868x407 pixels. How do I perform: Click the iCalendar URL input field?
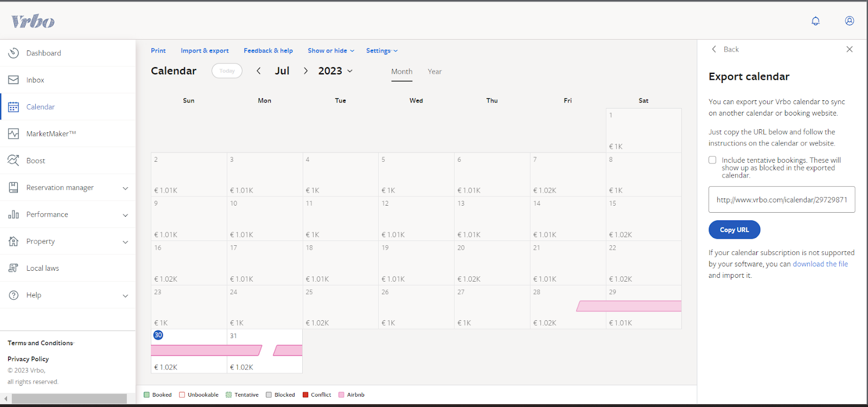[782, 199]
